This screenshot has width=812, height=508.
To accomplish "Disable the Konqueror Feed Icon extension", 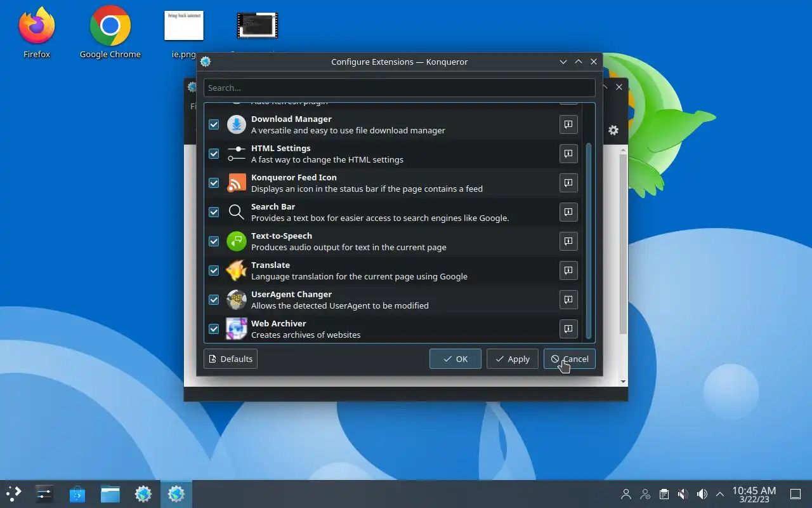I will pyautogui.click(x=214, y=183).
